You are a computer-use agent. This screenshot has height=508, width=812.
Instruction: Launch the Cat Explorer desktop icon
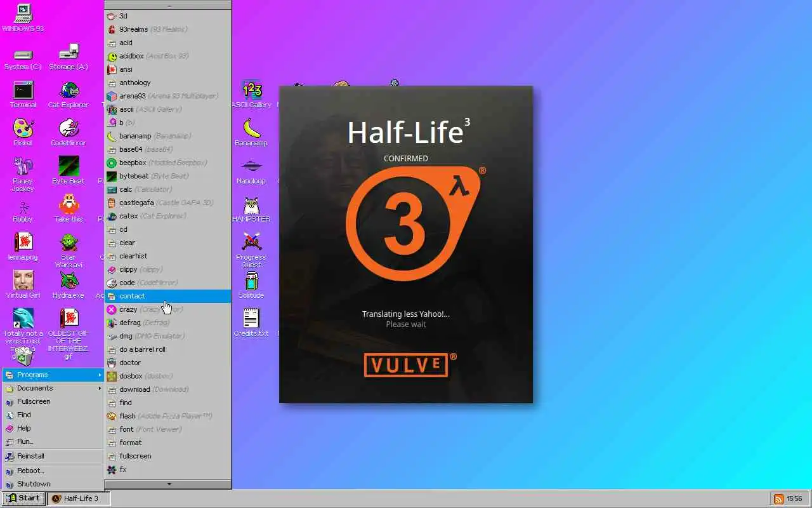point(69,95)
